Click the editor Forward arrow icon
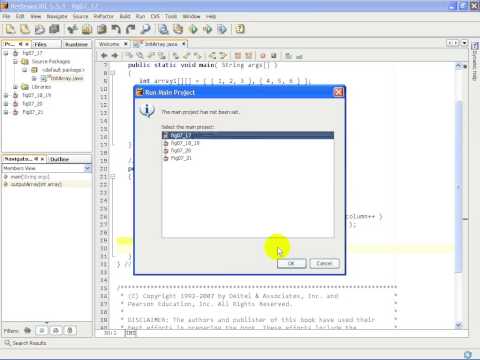480x360 pixels. pyautogui.click(x=115, y=56)
